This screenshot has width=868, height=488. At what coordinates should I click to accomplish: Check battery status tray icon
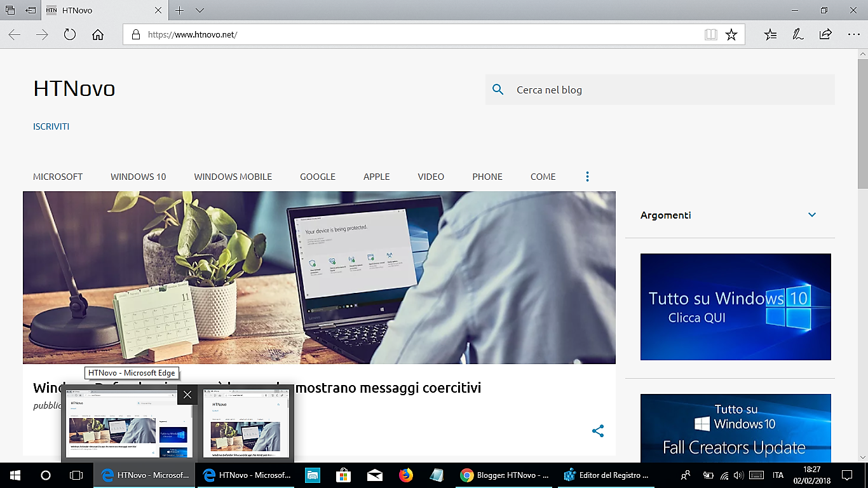coord(709,475)
